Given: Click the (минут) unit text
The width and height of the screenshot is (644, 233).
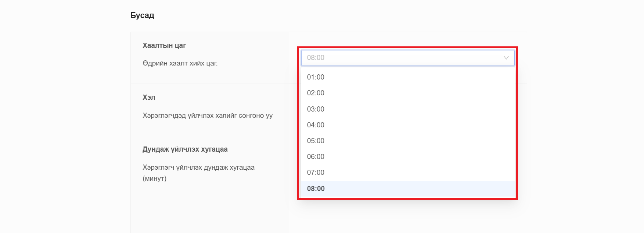Looking at the screenshot, I should pyautogui.click(x=154, y=179).
